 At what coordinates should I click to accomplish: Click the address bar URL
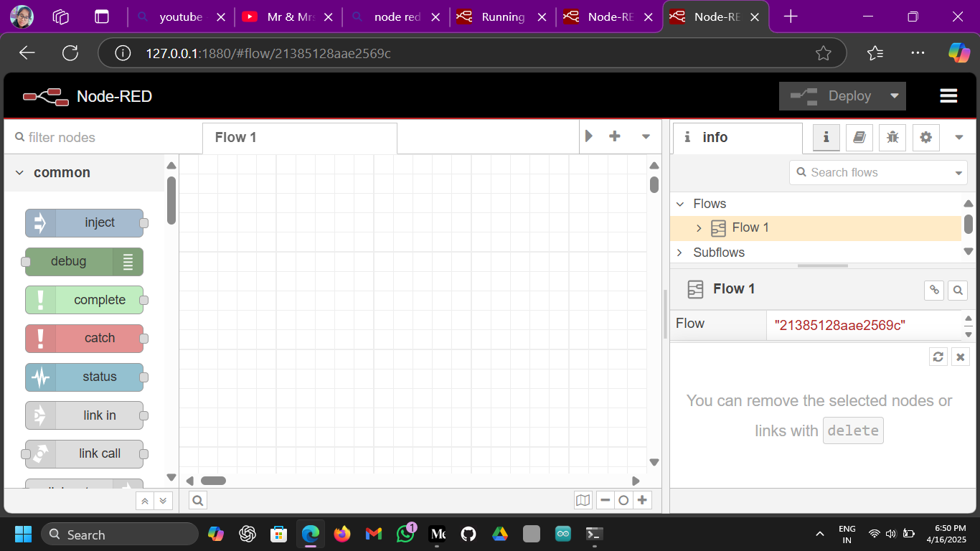[x=268, y=53]
